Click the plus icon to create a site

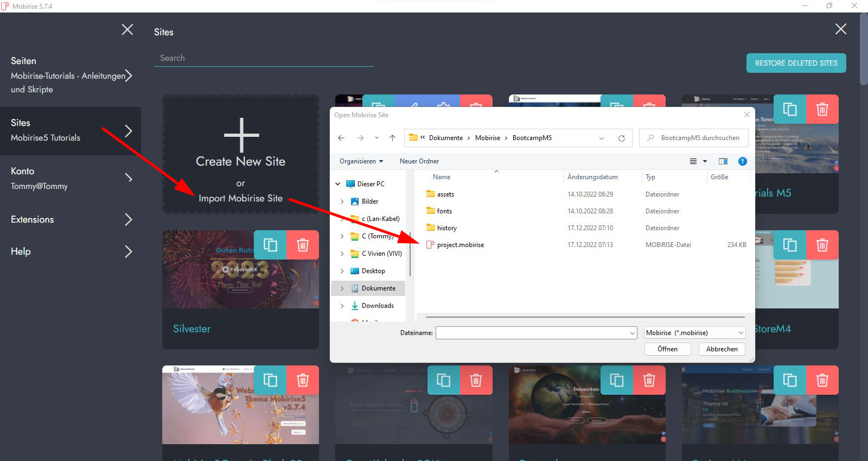click(241, 135)
